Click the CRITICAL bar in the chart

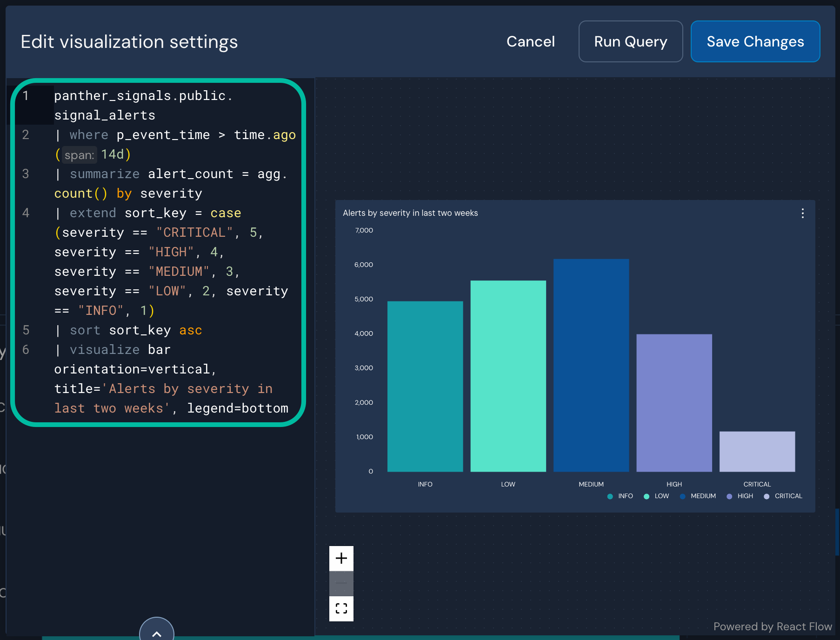pyautogui.click(x=757, y=451)
